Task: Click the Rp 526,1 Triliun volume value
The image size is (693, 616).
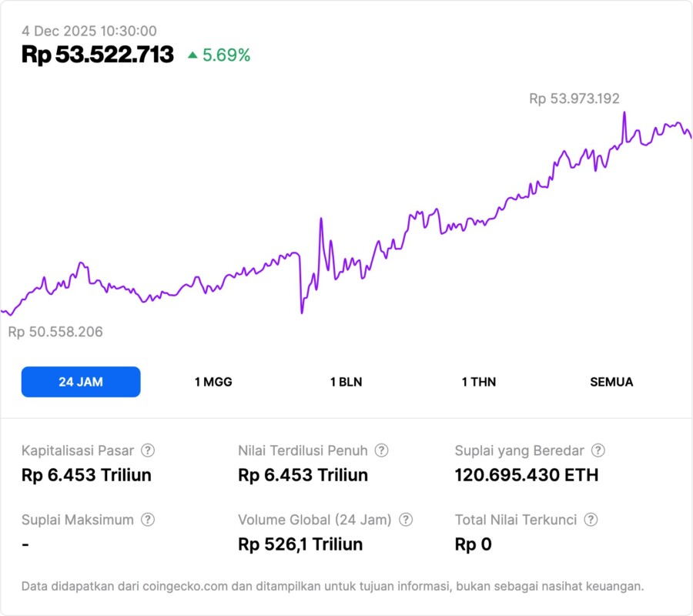Action: (300, 544)
